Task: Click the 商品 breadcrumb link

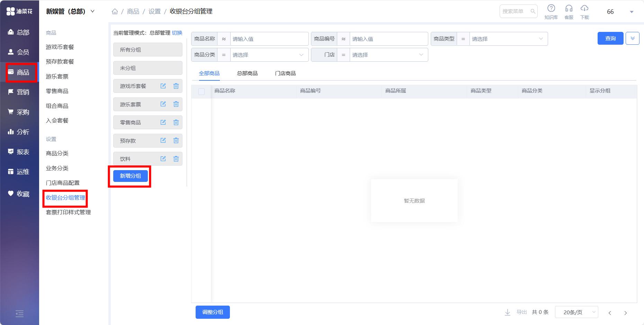Action: click(x=133, y=11)
